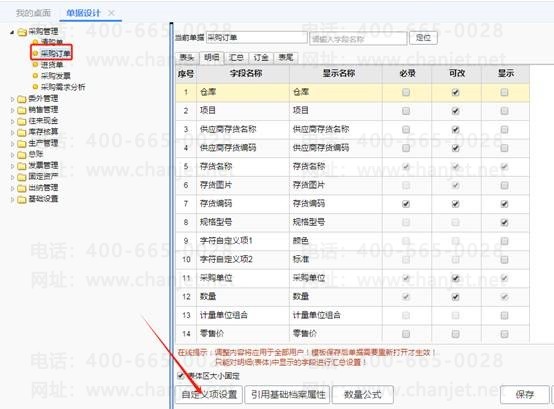This screenshot has width=554, height=409.
Task: Switch to the 表头 tab
Action: [187, 57]
